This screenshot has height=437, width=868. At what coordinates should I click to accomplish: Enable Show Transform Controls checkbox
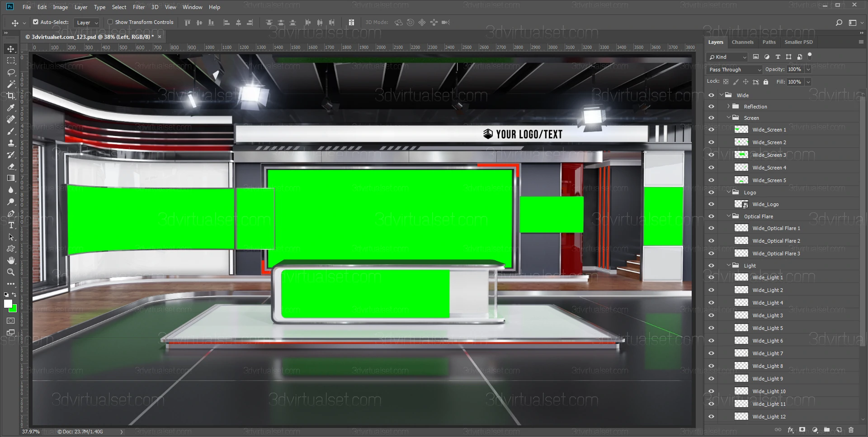click(x=110, y=22)
